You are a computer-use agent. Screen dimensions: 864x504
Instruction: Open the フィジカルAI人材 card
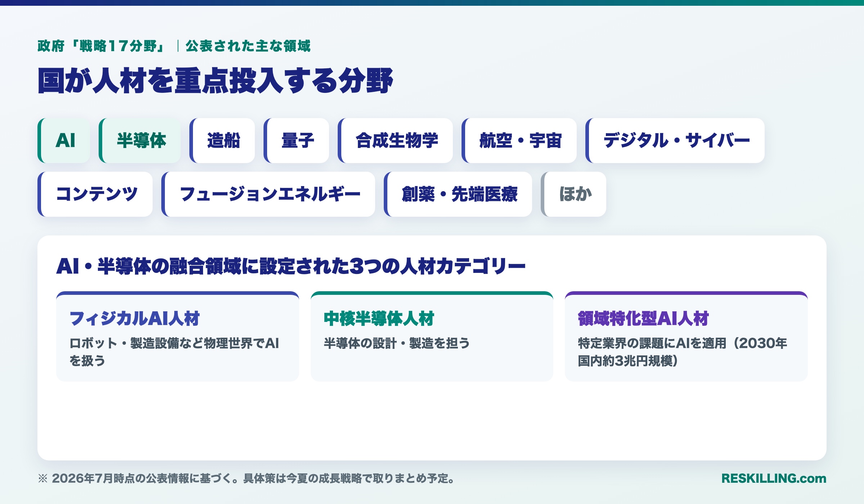[x=177, y=337]
